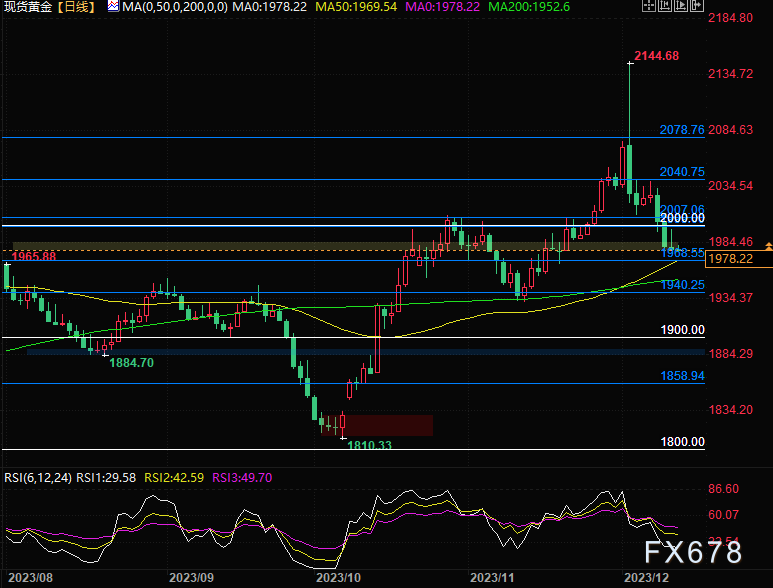Open MA(0,50,0,200,0,0) parameter settings
Screen dimensions: 773x588
174,7
